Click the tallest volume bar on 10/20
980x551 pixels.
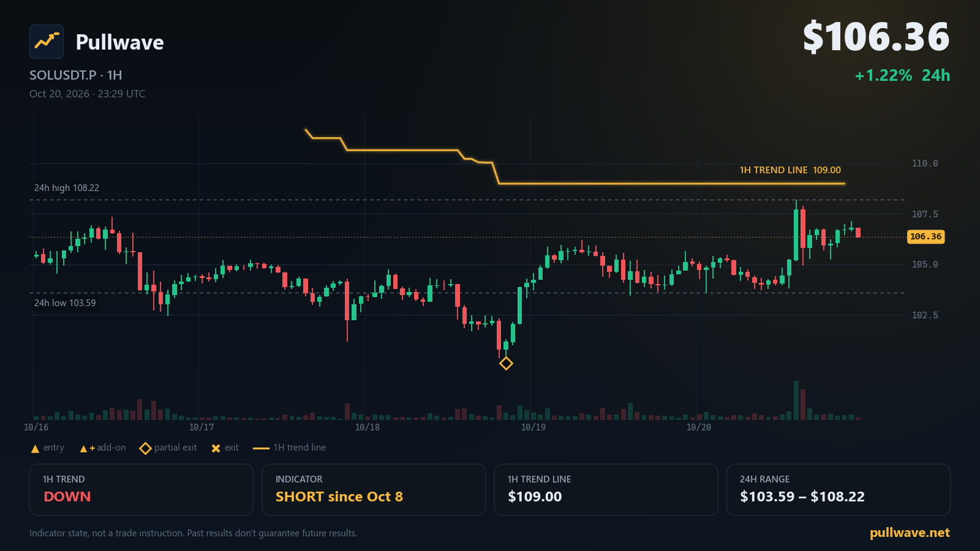tap(796, 400)
